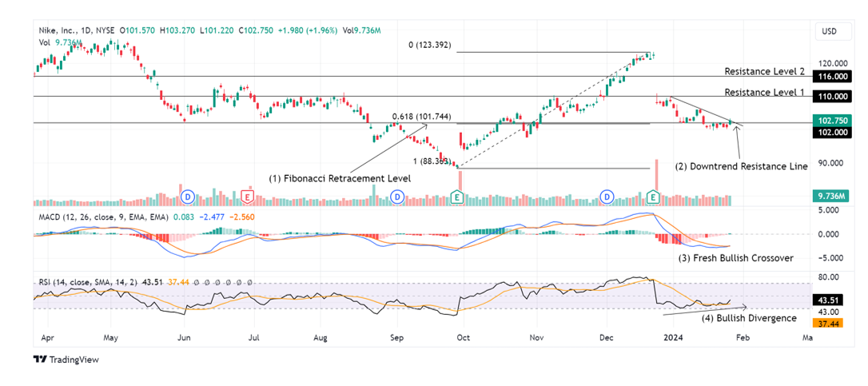Screen dimensions: 868x386
Task: Open the TradingView logo link
Action: point(66,360)
